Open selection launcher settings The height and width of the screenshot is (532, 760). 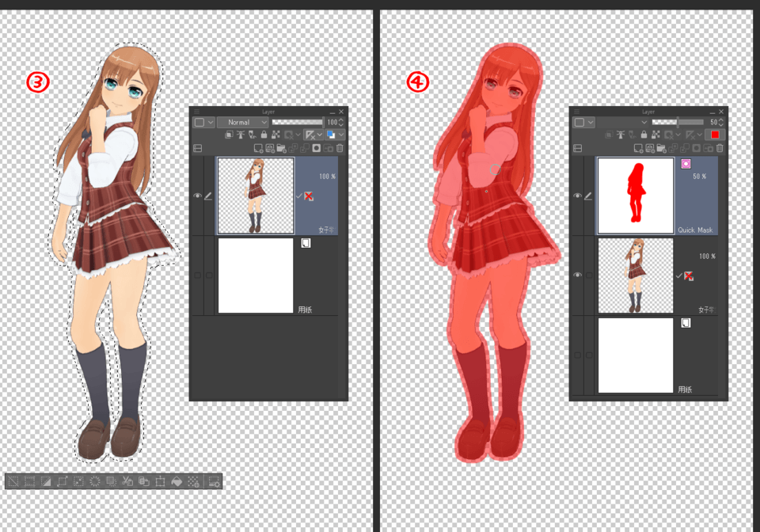point(215,481)
